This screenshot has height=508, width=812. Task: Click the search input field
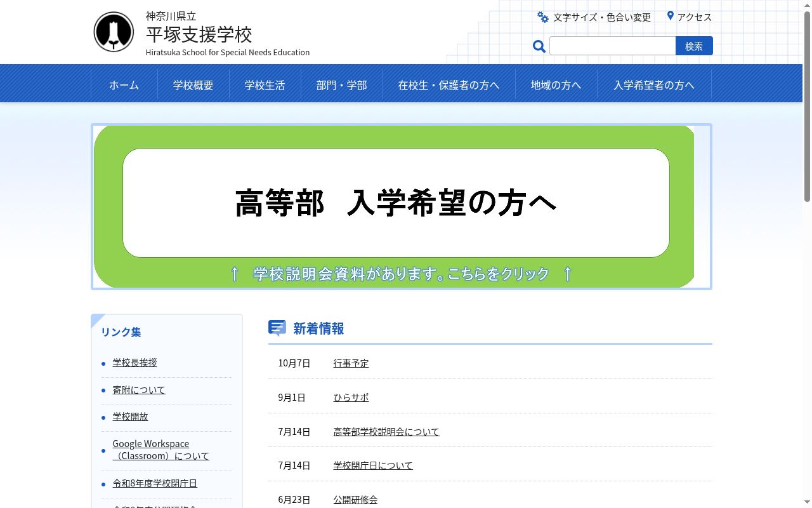pyautogui.click(x=612, y=46)
